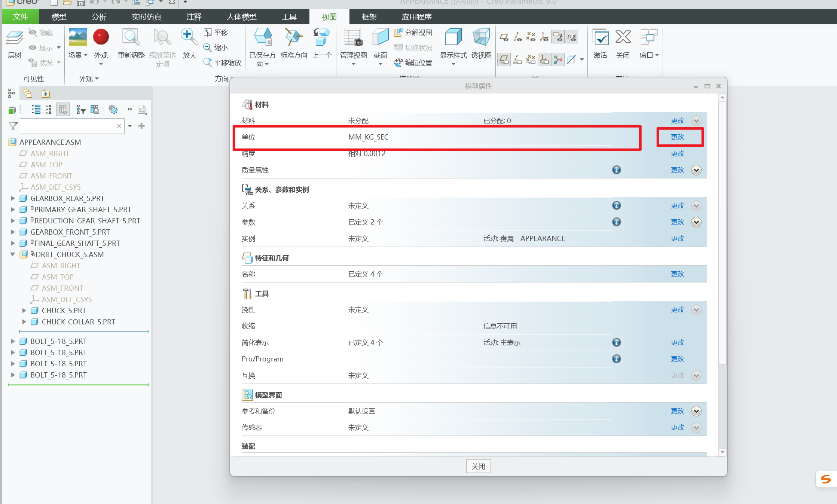Click the model tree filter search field

67,126
